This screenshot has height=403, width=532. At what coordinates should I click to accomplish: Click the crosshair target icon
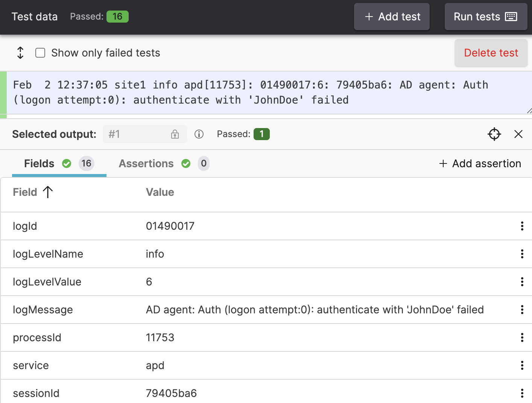494,134
